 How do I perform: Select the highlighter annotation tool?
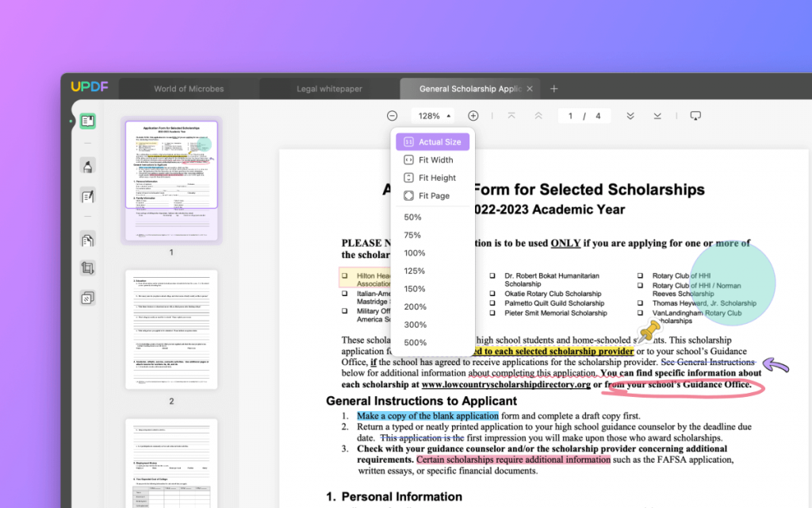(88, 164)
